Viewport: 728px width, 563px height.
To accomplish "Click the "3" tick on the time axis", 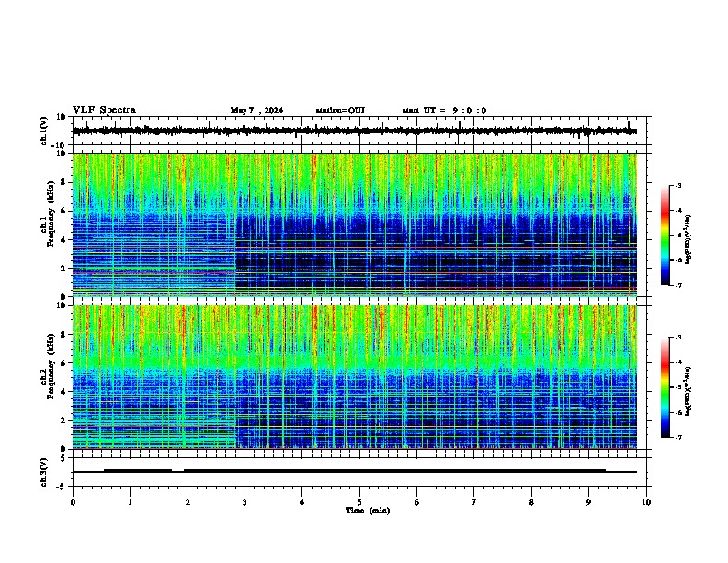I will [x=245, y=502].
